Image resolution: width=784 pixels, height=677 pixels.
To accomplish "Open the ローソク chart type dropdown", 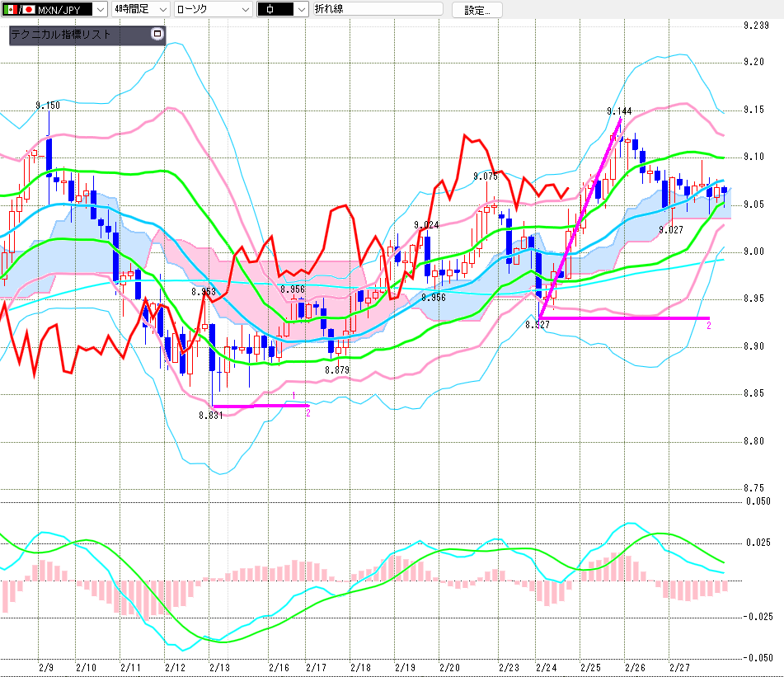I will [244, 10].
